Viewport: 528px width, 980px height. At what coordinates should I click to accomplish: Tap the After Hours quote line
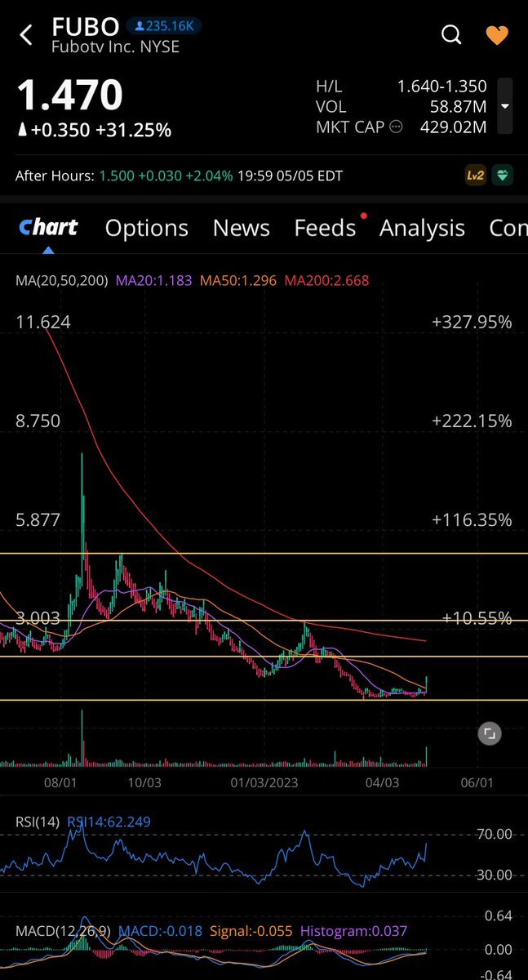click(180, 176)
